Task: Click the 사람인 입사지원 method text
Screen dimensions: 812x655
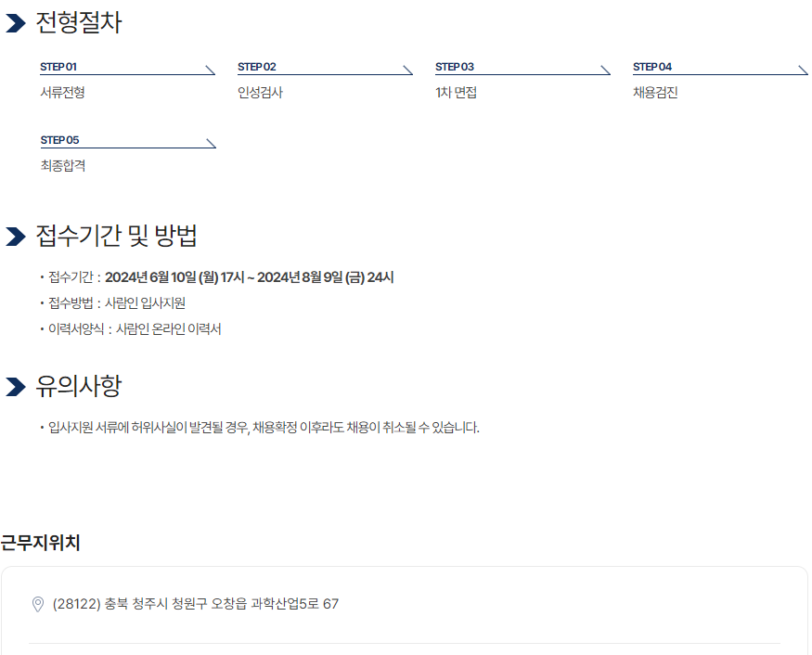Action: coord(145,302)
